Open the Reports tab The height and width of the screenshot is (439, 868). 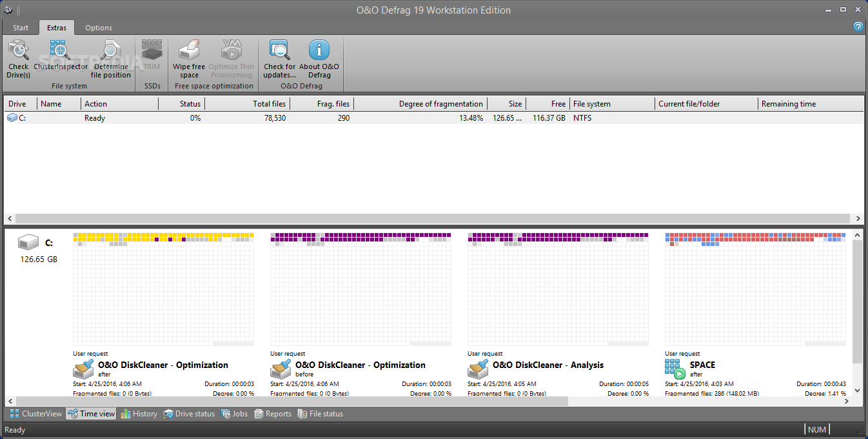(x=273, y=414)
